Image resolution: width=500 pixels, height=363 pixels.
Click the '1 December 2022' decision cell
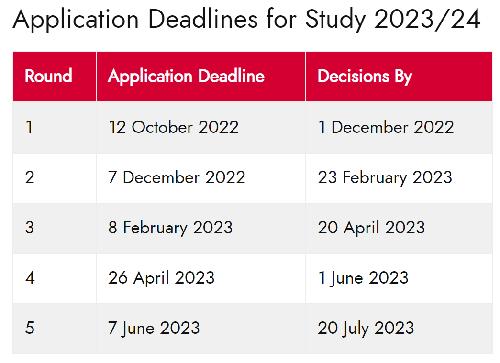[x=399, y=127]
